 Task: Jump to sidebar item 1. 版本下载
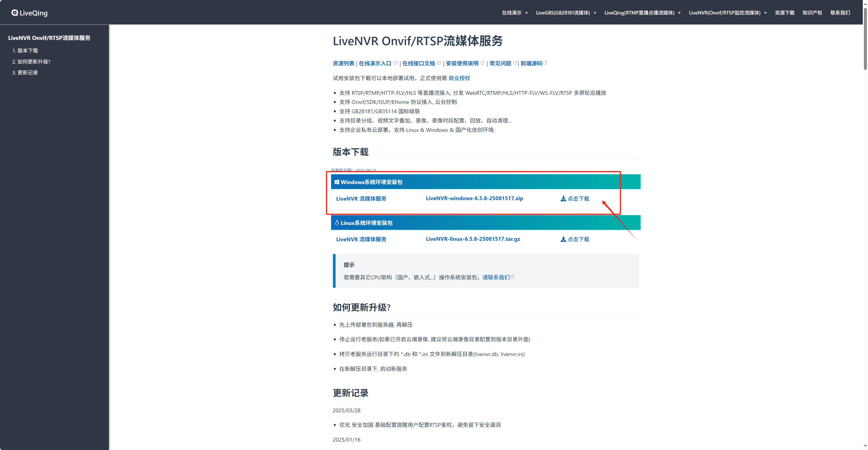pyautogui.click(x=25, y=51)
